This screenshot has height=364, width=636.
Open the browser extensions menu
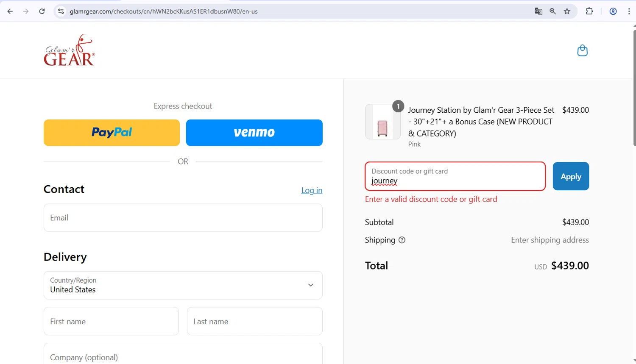coord(589,11)
